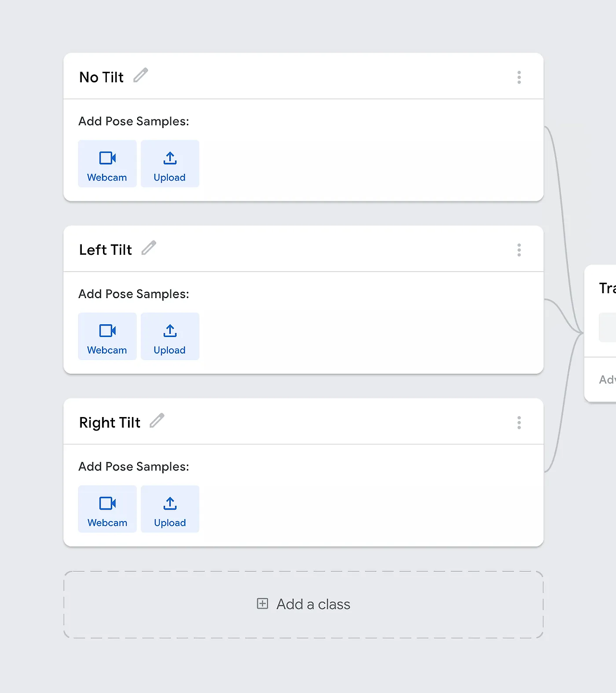
Task: Rename Right Tilt using the pencil icon
Action: pos(157,420)
